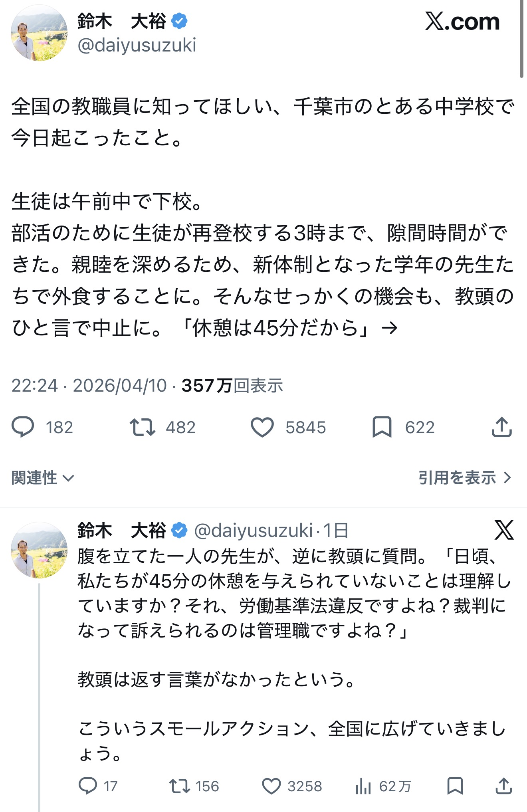This screenshot has height=812, width=527.
Task: Open the X.com logo link
Action: [462, 22]
